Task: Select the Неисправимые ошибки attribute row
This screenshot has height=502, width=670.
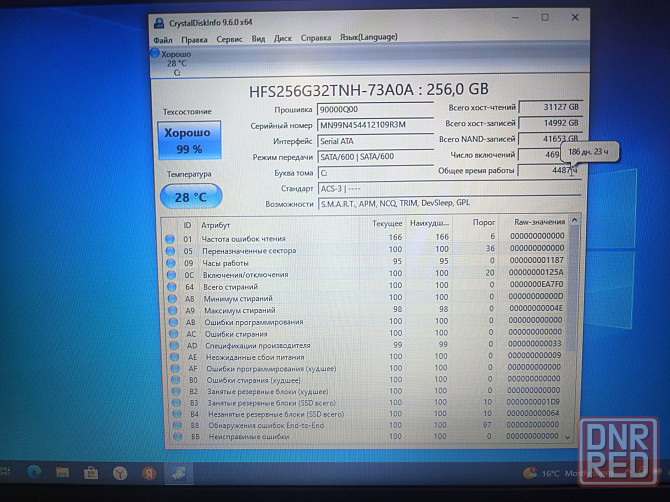Action: [369, 436]
